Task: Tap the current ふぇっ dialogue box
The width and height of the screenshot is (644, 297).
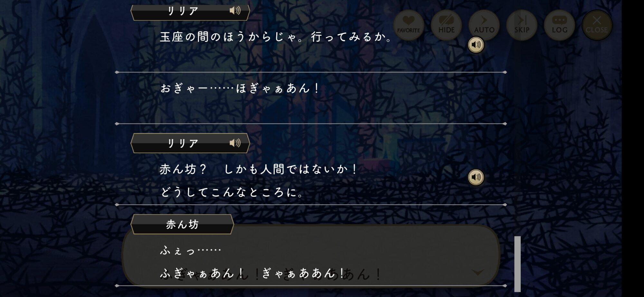Action: (311, 256)
